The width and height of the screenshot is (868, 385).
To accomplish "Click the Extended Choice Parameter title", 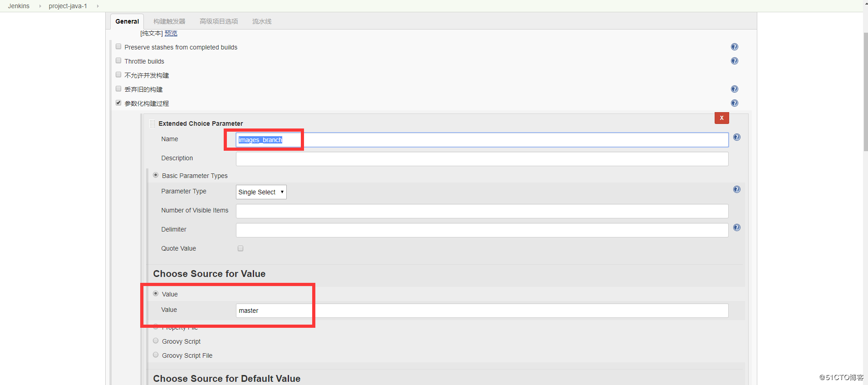I will click(201, 123).
